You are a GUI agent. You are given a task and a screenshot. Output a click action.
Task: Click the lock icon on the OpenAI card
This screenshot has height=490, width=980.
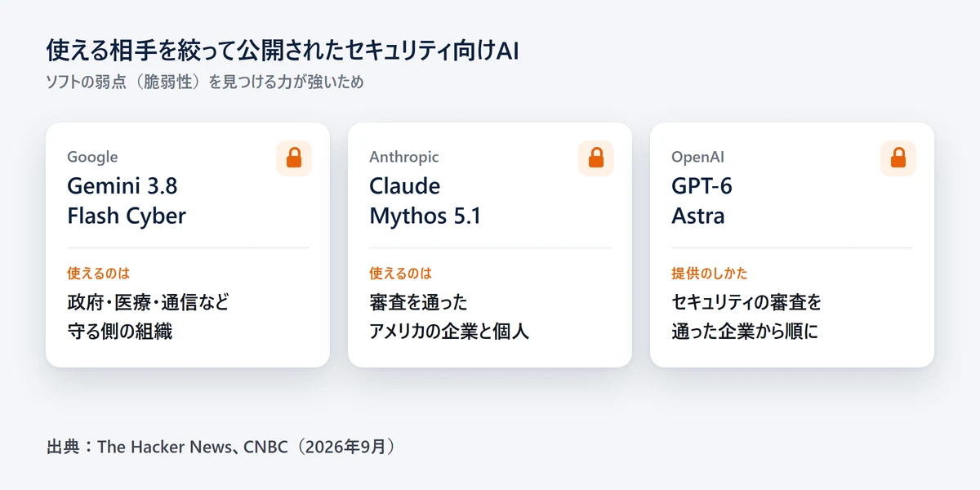(x=898, y=158)
